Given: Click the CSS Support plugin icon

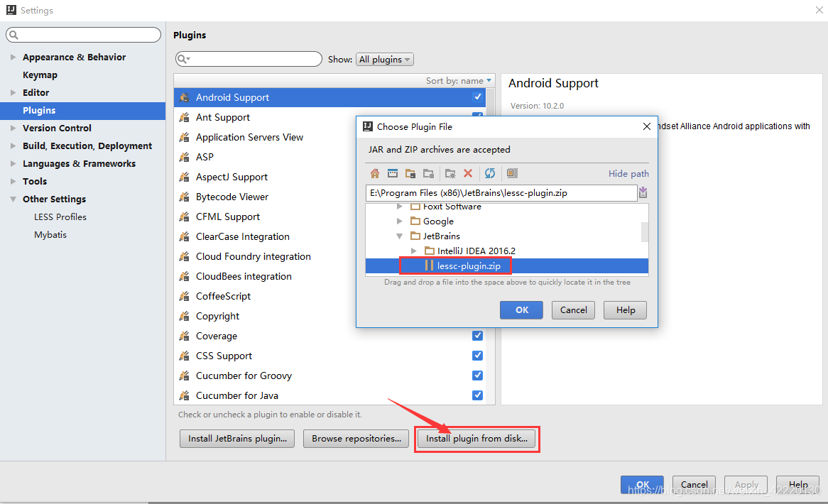Looking at the screenshot, I should coord(185,356).
